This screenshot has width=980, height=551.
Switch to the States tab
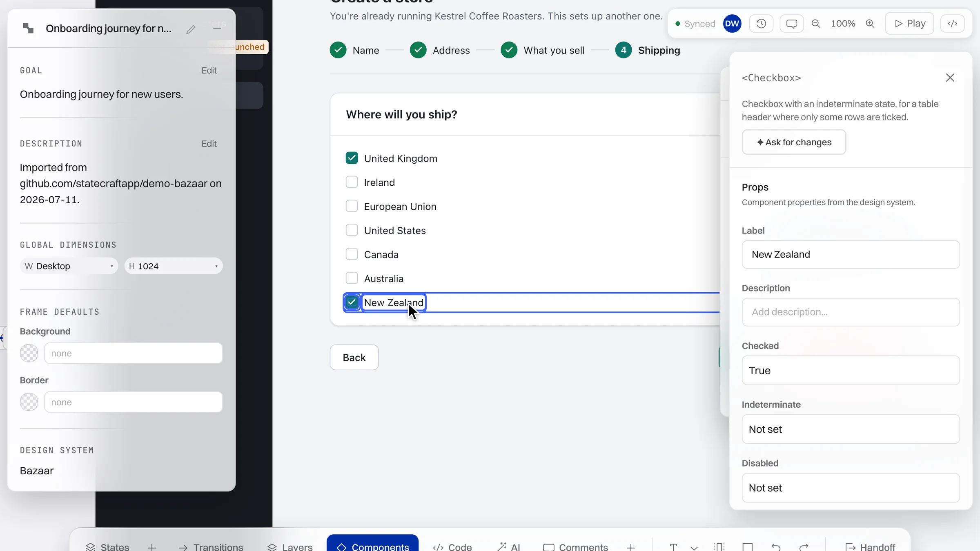pos(107,547)
